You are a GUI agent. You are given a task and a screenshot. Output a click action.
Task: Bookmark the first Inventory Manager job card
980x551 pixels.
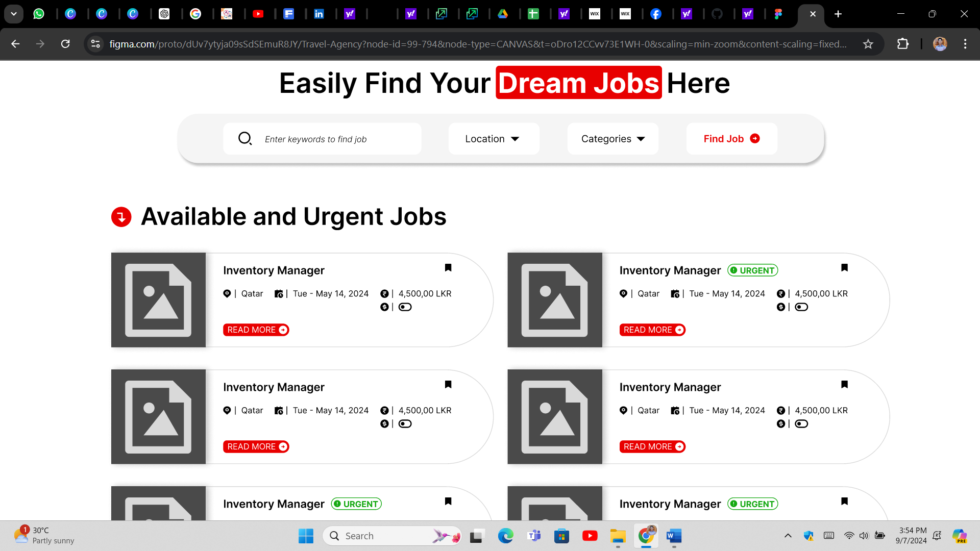[x=448, y=268]
